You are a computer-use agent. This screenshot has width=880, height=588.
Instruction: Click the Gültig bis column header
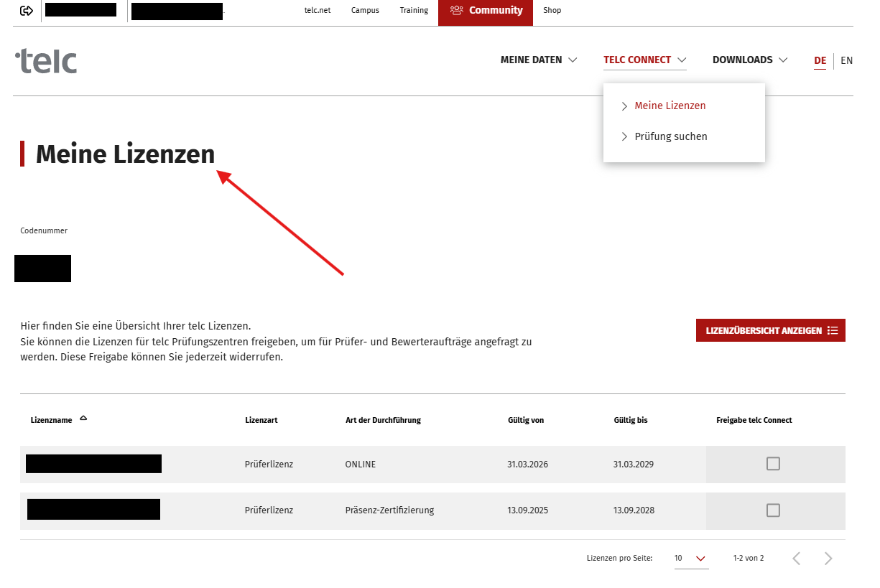(630, 420)
